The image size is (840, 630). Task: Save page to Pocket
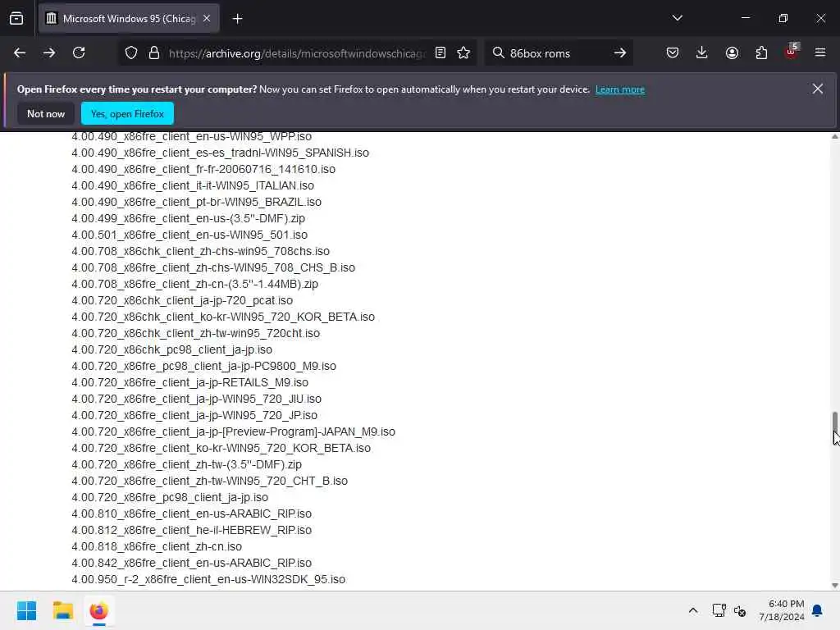point(673,53)
